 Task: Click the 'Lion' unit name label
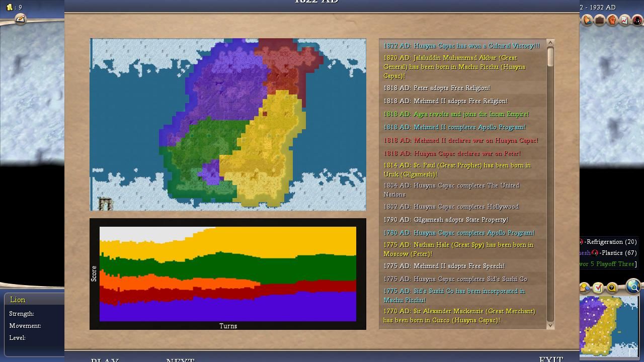click(x=18, y=300)
